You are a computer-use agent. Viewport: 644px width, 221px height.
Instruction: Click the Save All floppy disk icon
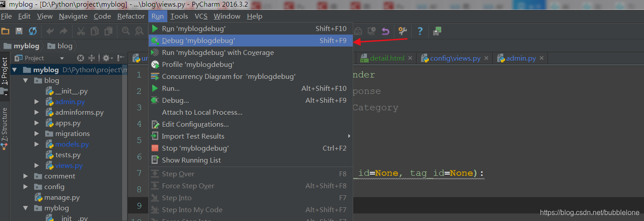19,31
